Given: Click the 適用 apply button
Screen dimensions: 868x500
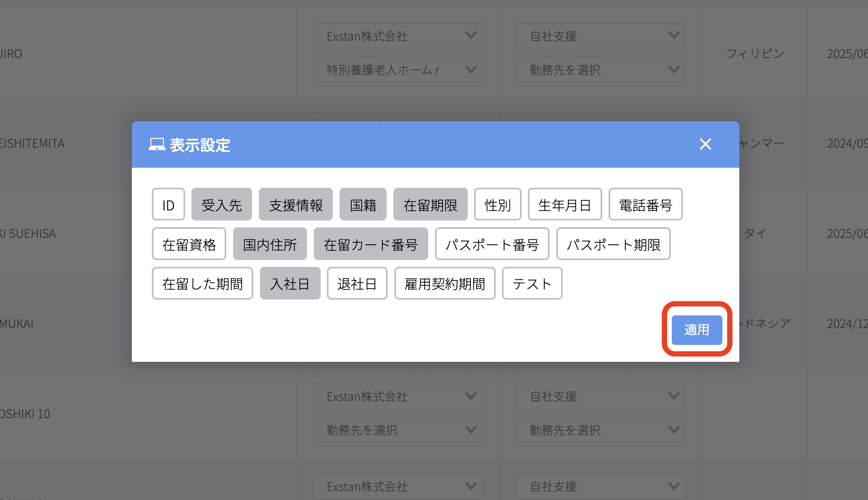Looking at the screenshot, I should click(697, 330).
